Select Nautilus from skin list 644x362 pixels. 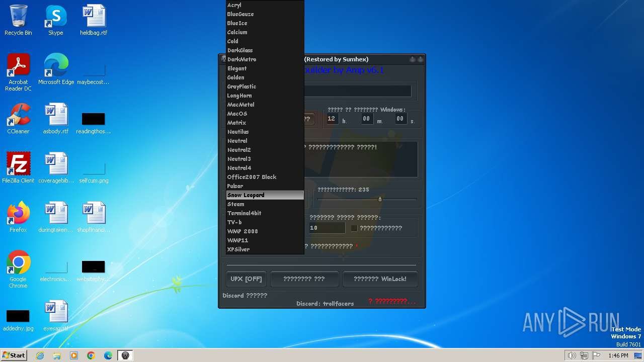coord(265,132)
